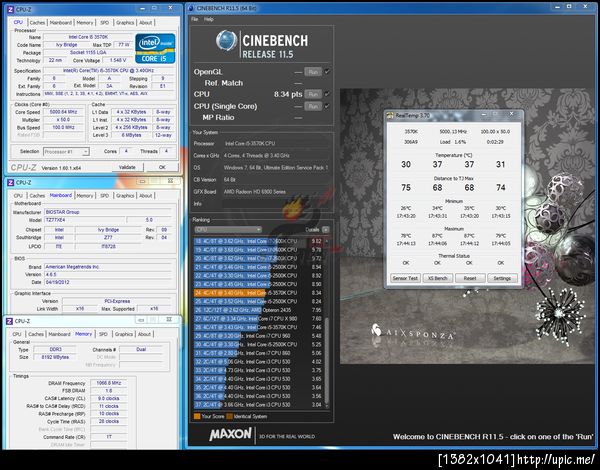Select ranking row 31 Core i7 CPU 860
Screen dimensions: 600x470
pos(258,353)
